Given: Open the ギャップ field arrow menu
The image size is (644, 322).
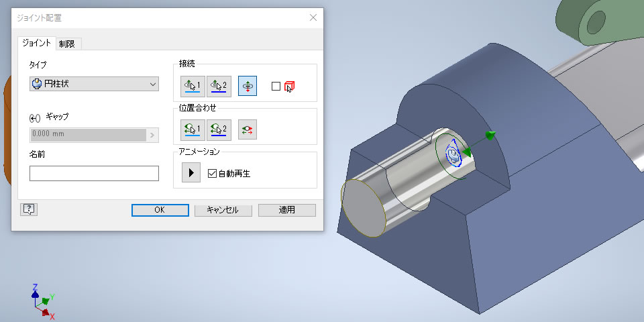Looking at the screenshot, I should pos(153,134).
